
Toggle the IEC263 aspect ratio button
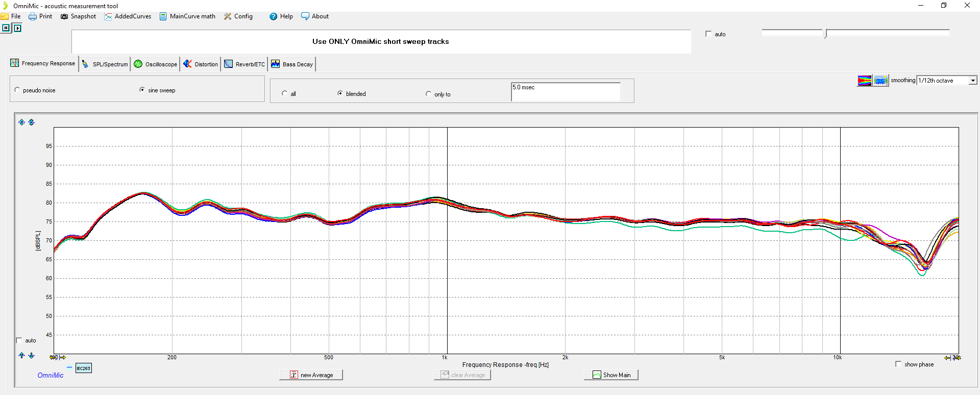(83, 368)
